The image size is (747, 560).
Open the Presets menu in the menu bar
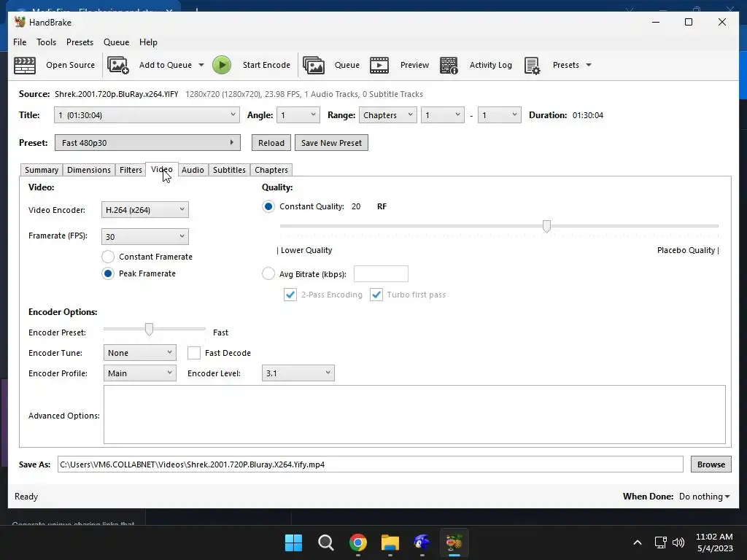(x=80, y=42)
